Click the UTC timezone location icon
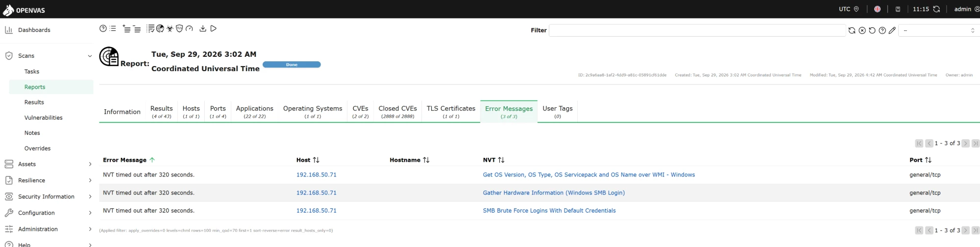The image size is (980, 247). pyautogui.click(x=856, y=9)
